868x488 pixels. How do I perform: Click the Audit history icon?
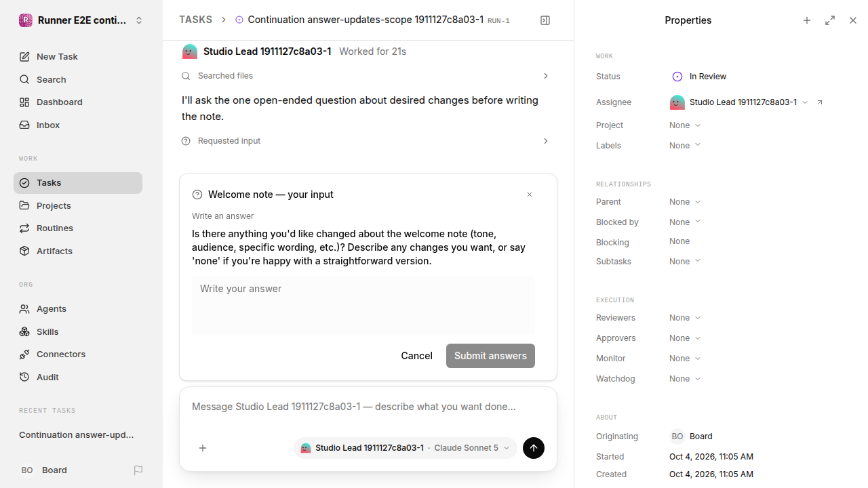[24, 377]
